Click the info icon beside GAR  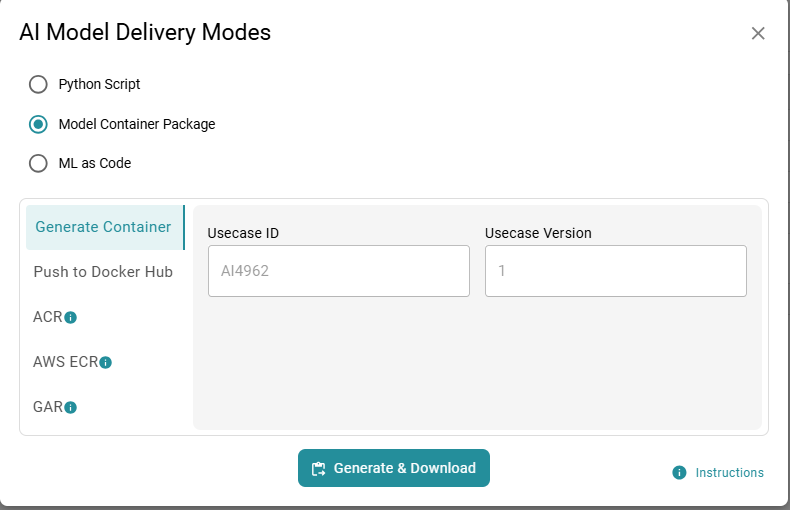pos(71,407)
